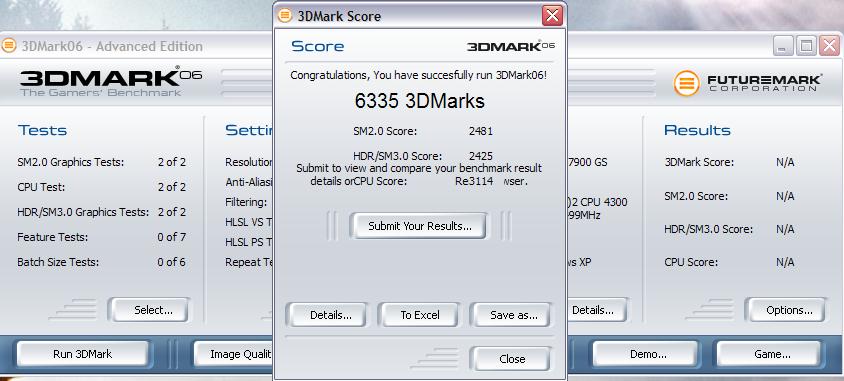
Task: Start benchmark with Run 3DMark button
Action: (82, 354)
